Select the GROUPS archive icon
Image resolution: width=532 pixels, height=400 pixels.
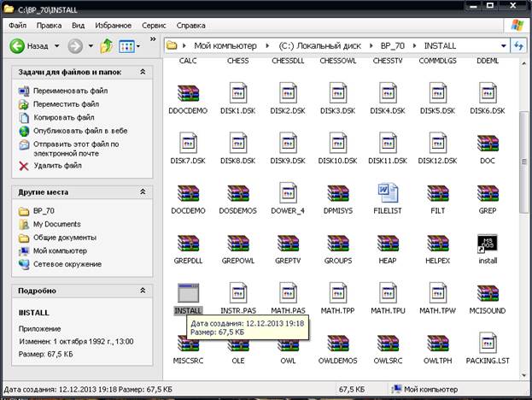(338, 243)
